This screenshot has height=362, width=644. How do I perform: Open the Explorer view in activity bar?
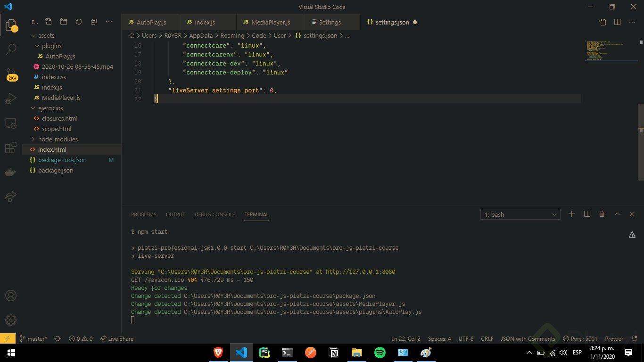tap(11, 25)
